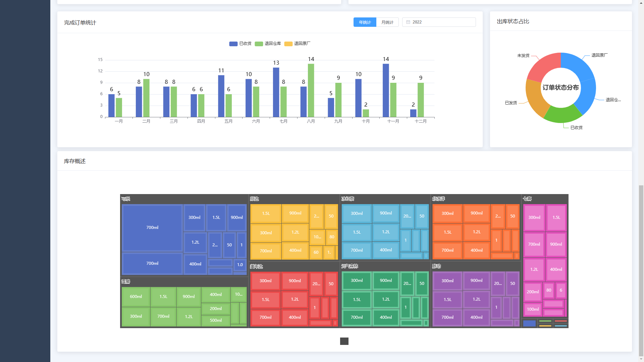The height and width of the screenshot is (362, 644).
Task: Click the 1.2L block in 元气森林 section
Action: pos(386,299)
